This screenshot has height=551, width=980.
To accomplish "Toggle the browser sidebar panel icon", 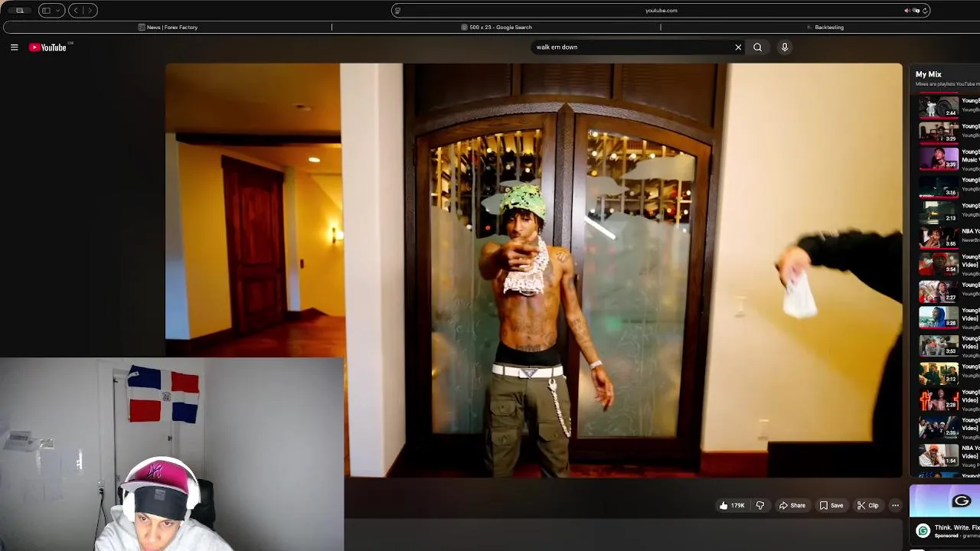I will point(46,11).
